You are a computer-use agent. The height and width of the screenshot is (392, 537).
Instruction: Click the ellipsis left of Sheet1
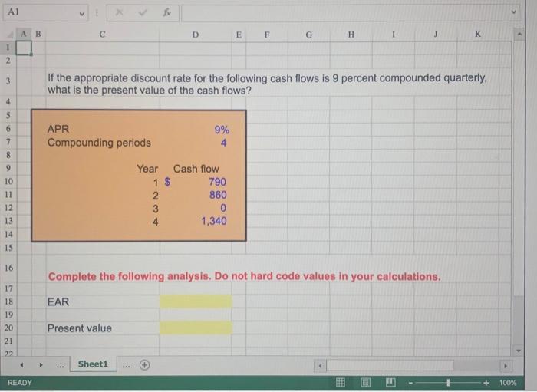61,366
